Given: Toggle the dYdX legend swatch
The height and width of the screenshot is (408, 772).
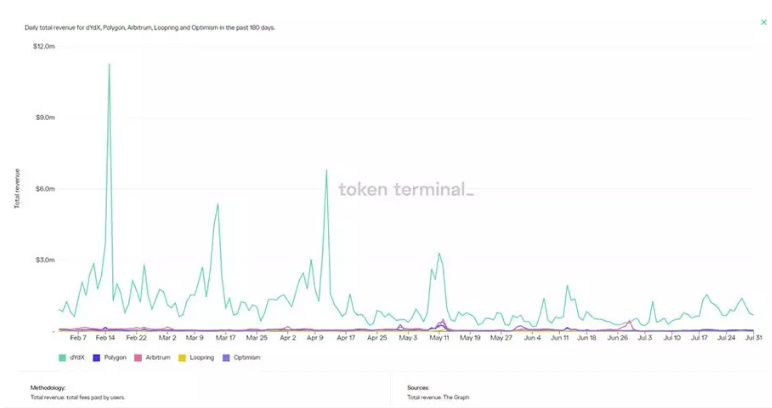Looking at the screenshot, I should pyautogui.click(x=63, y=357).
